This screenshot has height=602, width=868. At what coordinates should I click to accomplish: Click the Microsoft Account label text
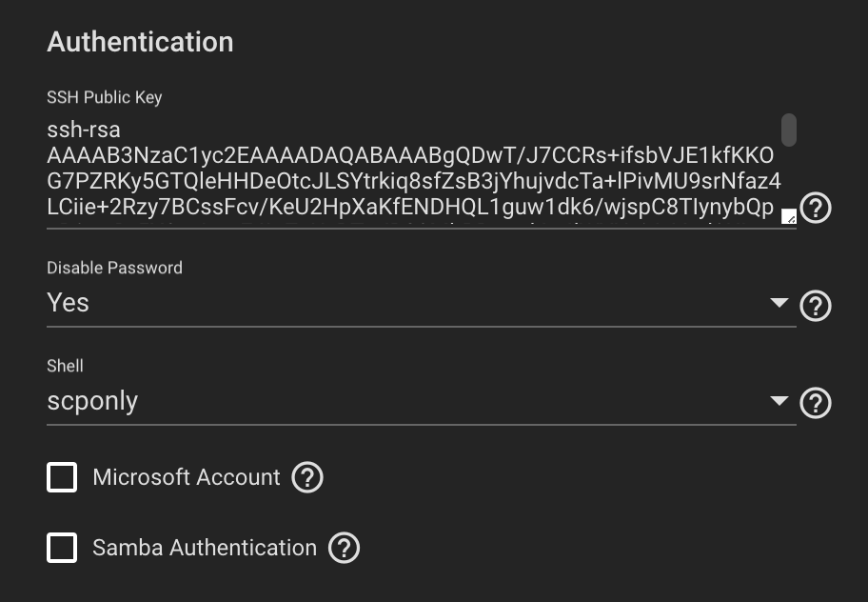coord(187,477)
